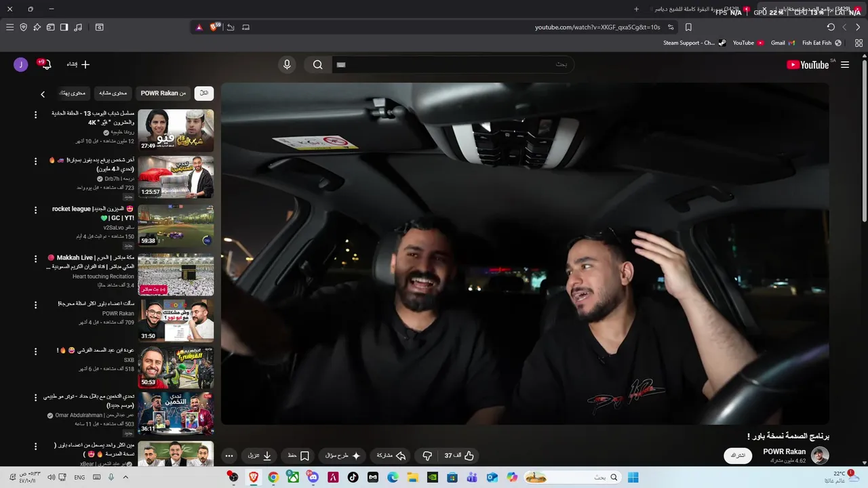The image size is (868, 488).
Task: Open Windows Start button in taskbar
Action: 633,477
